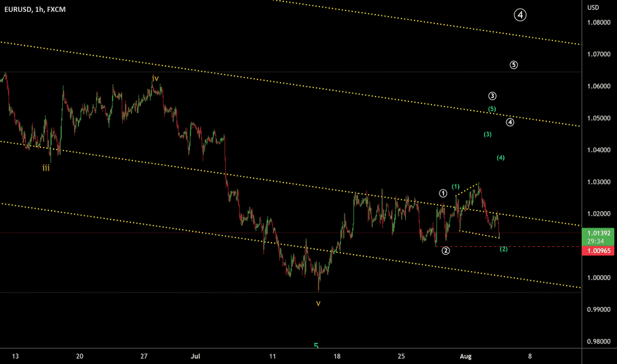Click the 1.04000 price axis label

(599, 150)
